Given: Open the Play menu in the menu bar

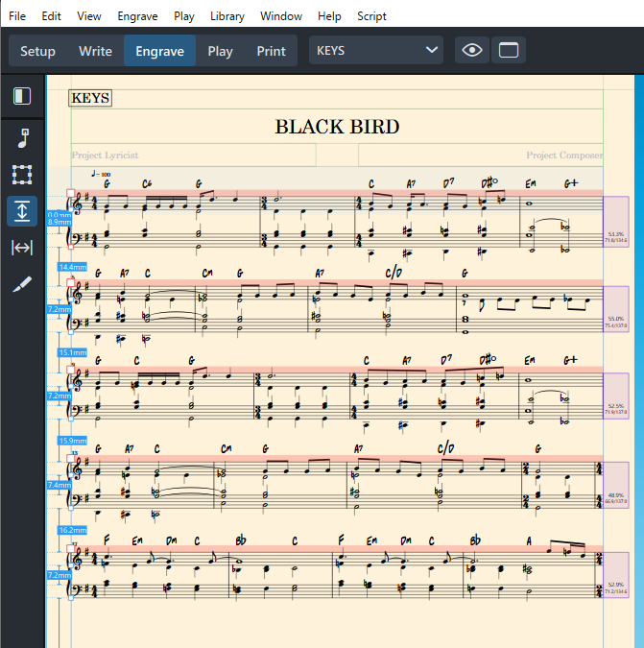Looking at the screenshot, I should click(184, 16).
